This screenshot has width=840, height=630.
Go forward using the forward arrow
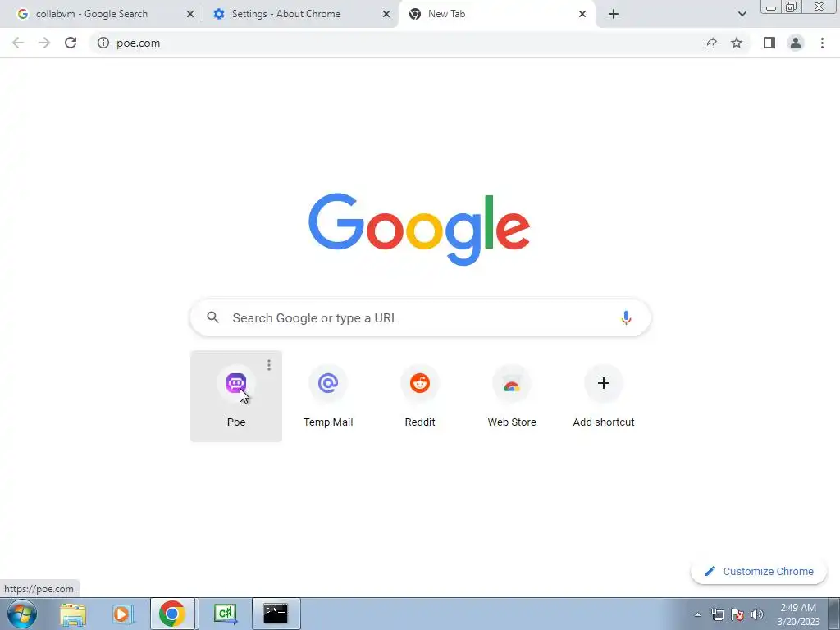coord(44,43)
